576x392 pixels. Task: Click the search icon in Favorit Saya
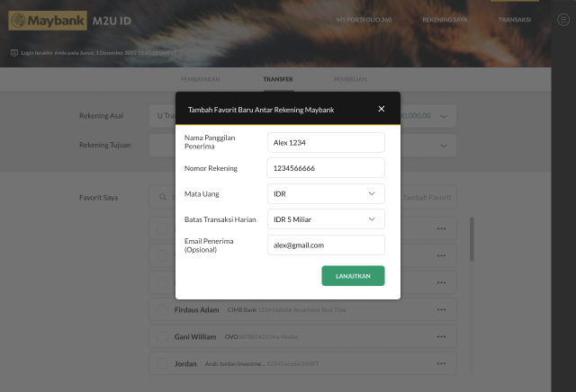tap(163, 197)
